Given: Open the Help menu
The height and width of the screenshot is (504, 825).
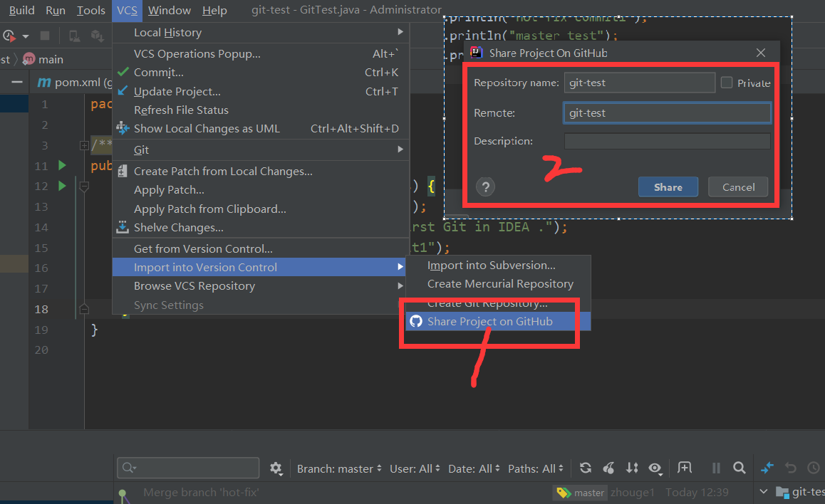Looking at the screenshot, I should (x=214, y=10).
